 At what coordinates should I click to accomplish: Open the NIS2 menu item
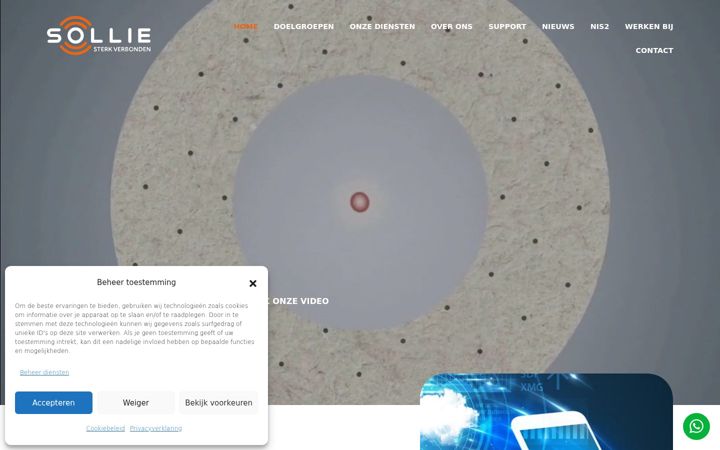click(x=599, y=27)
